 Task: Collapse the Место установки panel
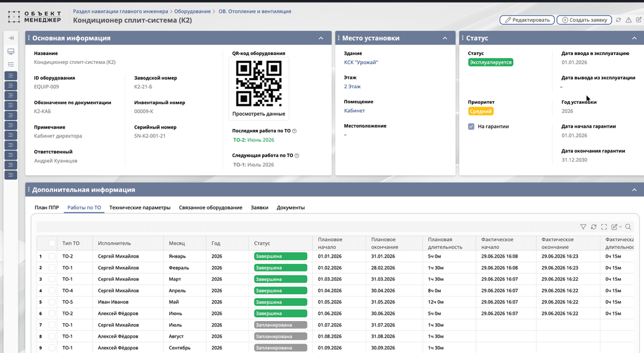coord(445,38)
